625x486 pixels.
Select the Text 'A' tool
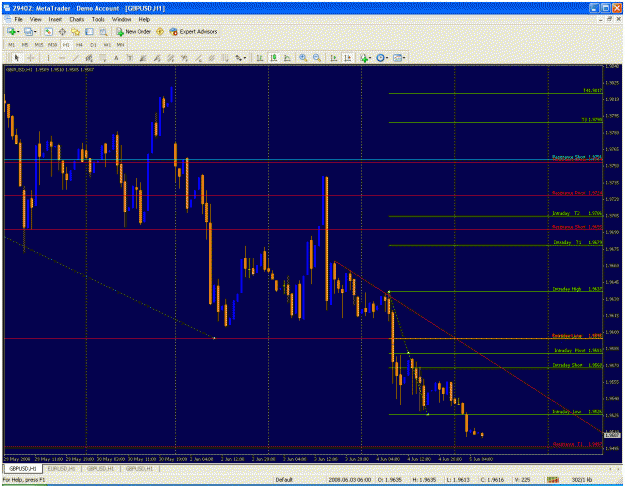[116, 58]
